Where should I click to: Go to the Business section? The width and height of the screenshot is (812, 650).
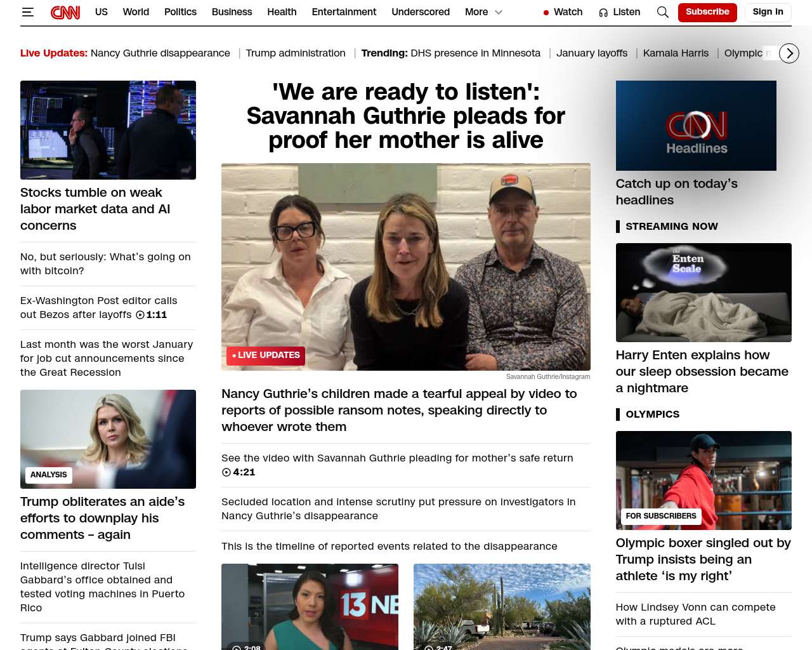click(x=232, y=12)
